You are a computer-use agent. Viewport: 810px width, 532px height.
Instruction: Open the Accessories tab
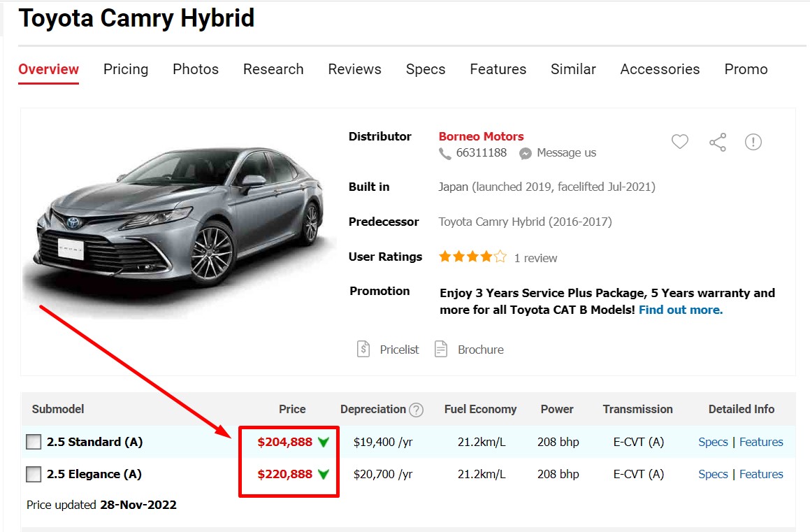point(660,69)
